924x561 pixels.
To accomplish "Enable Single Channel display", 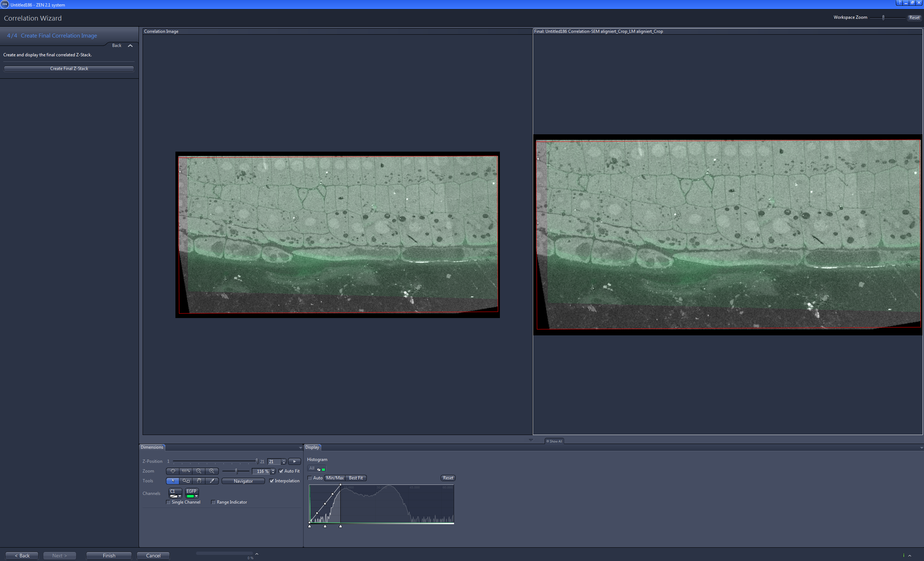I will [x=168, y=502].
